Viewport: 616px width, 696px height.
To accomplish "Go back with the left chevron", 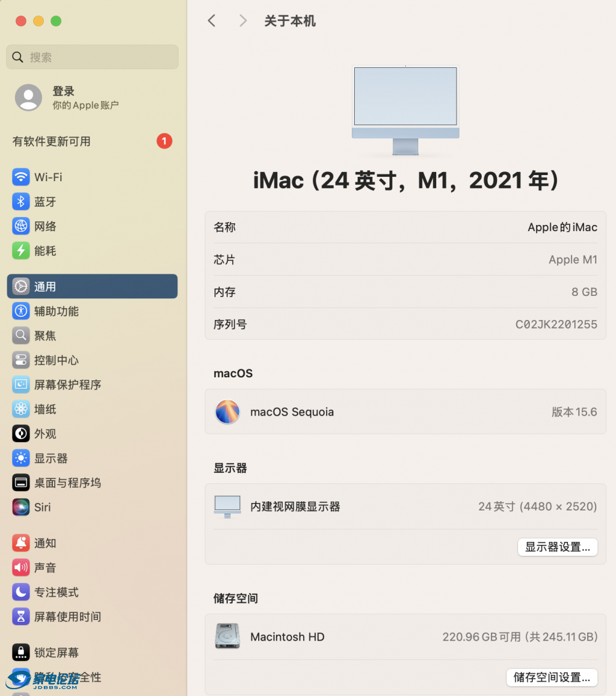I will coord(212,20).
